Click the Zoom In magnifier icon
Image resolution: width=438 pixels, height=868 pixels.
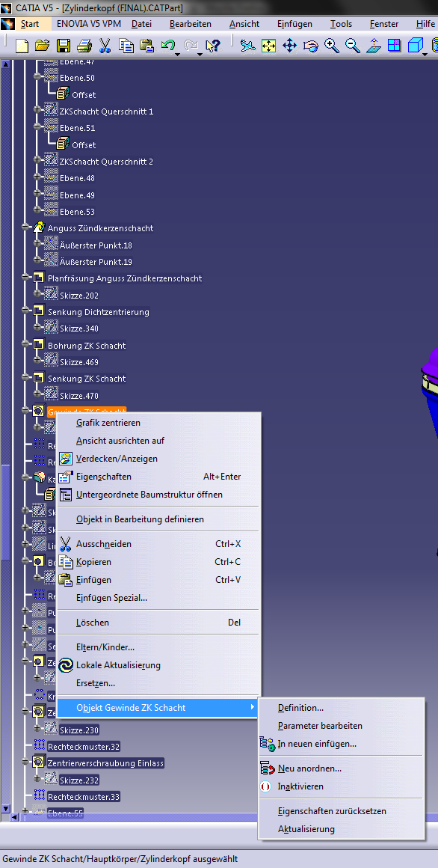coord(332,46)
